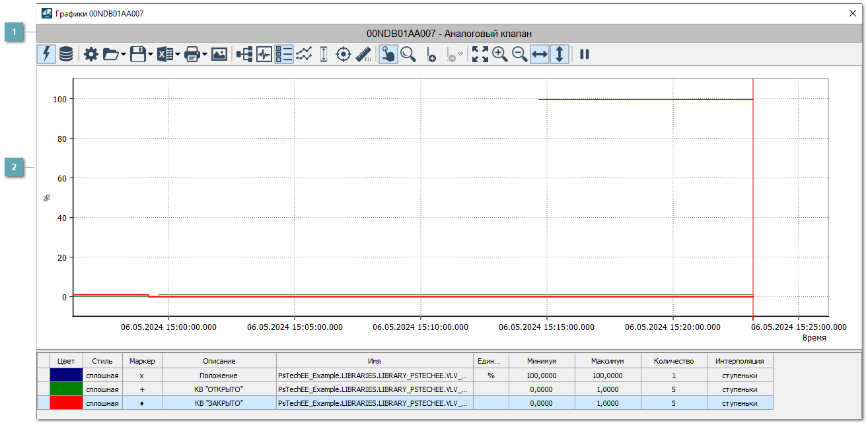
Task: Save chart as image
Action: [x=219, y=55]
